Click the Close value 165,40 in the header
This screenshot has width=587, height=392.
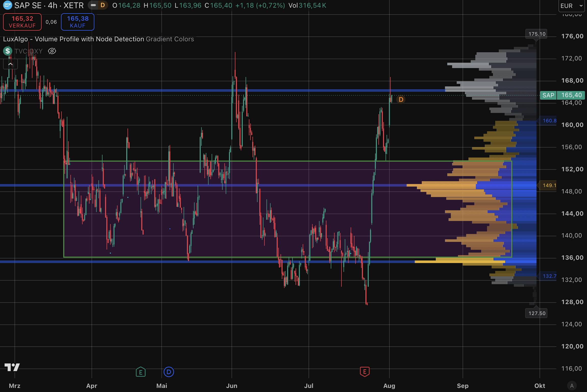pos(221,5)
